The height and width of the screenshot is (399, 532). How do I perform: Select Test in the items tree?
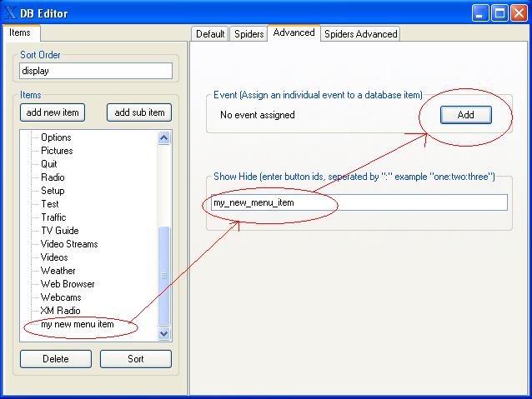click(x=50, y=204)
